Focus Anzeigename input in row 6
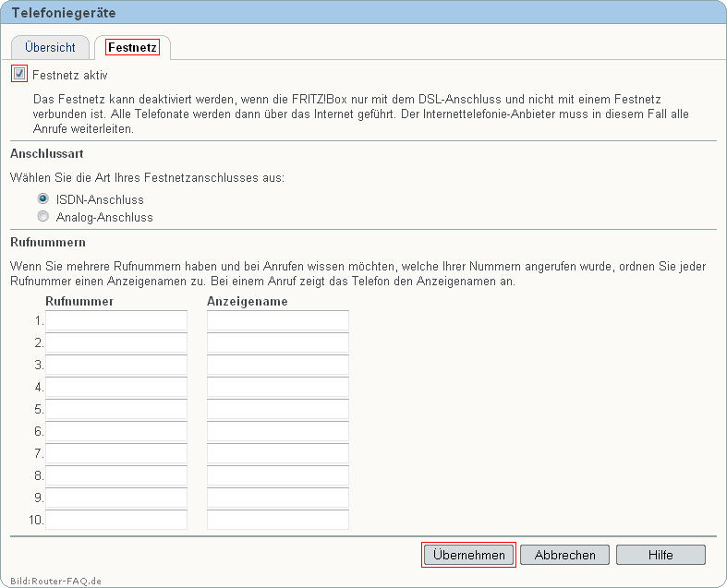Screen dimensions: 727x588 (278, 431)
